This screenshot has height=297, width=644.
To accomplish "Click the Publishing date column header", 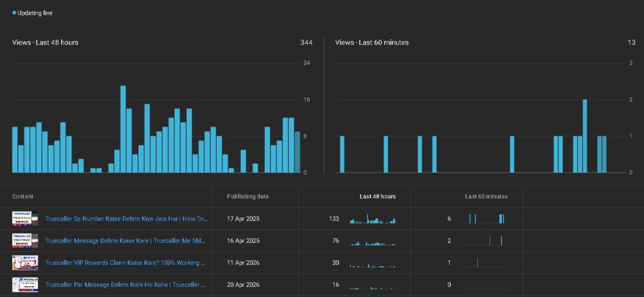I will 248,197.
